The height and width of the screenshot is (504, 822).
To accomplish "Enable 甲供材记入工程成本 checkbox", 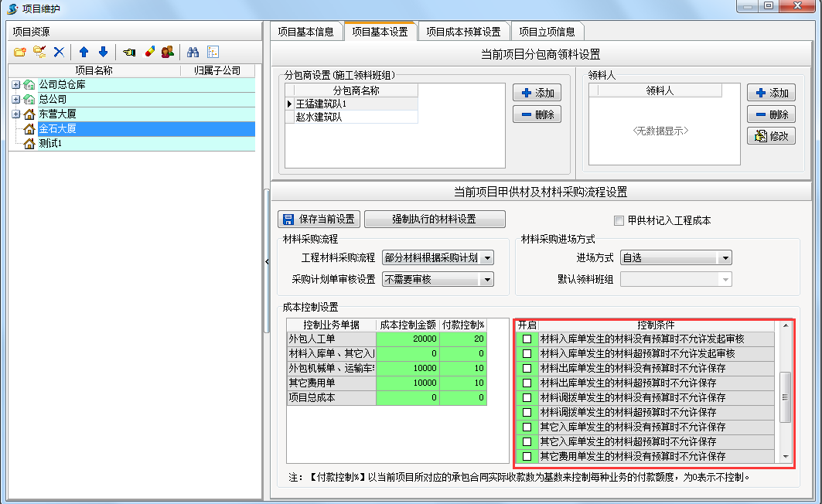I will (618, 220).
